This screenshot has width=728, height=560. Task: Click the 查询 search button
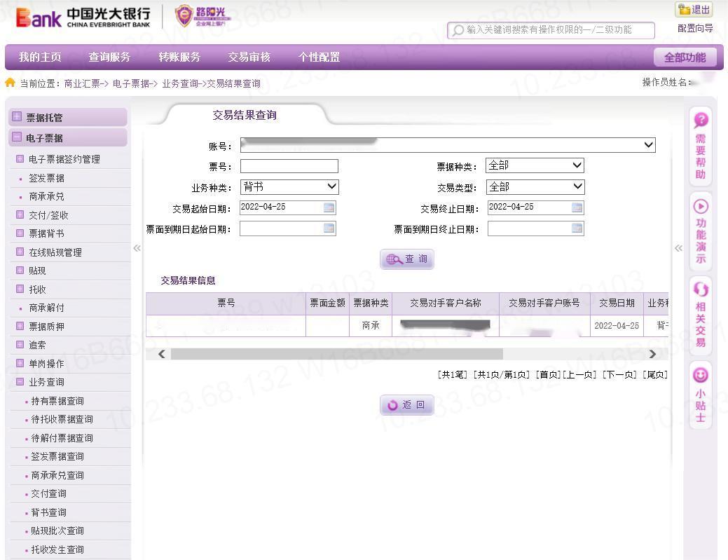click(x=406, y=259)
